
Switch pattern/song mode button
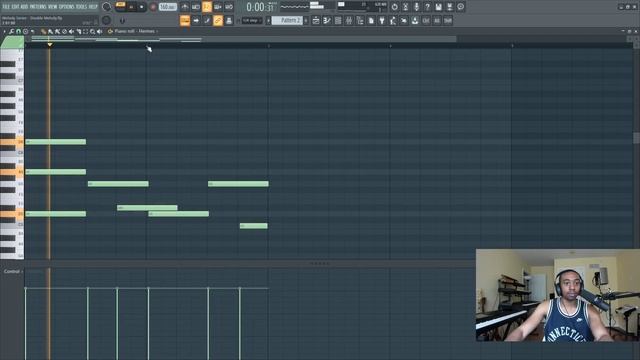click(121, 4)
